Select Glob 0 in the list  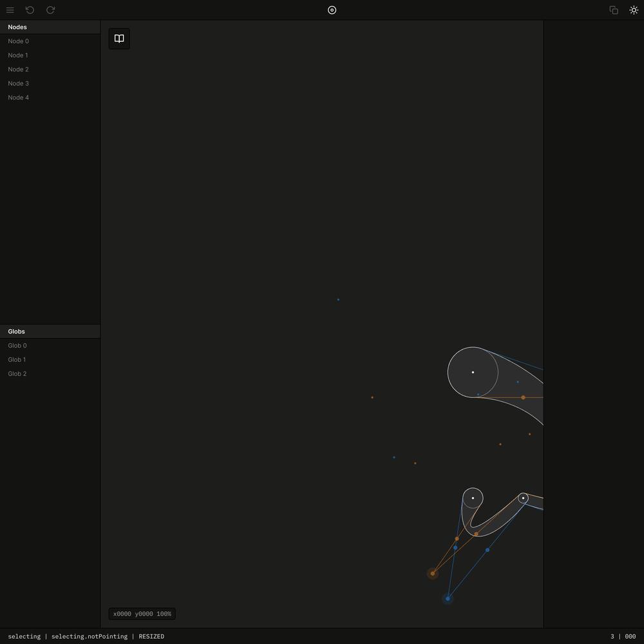pyautogui.click(x=50, y=345)
